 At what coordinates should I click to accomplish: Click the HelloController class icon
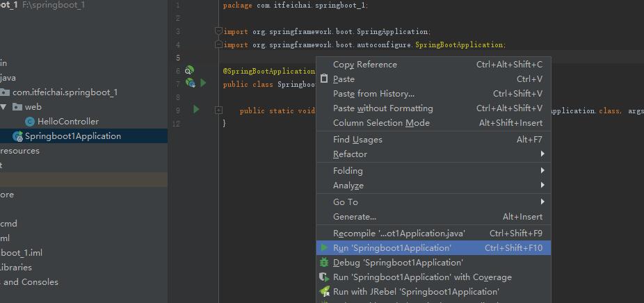click(x=30, y=122)
